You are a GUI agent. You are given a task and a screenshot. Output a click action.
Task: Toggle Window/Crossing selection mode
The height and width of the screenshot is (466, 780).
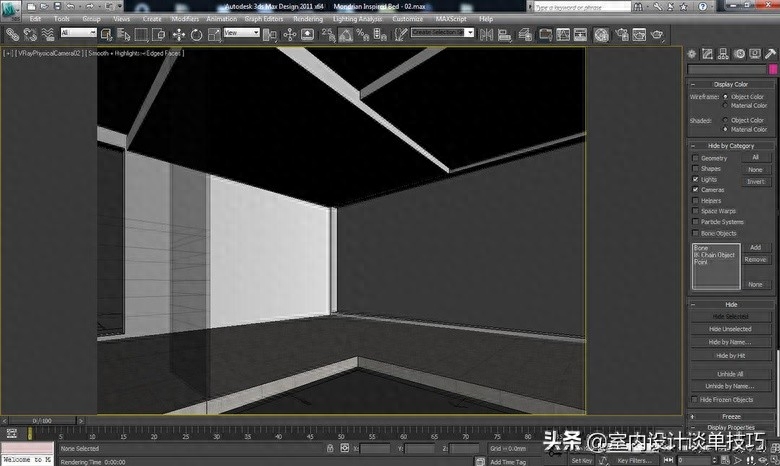pos(159,35)
